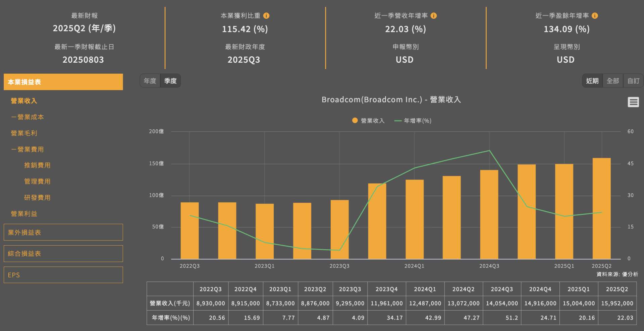Viewport: 644px width, 331px height.
Task: Click info icon beside 本業獲利比重
Action: point(266,16)
